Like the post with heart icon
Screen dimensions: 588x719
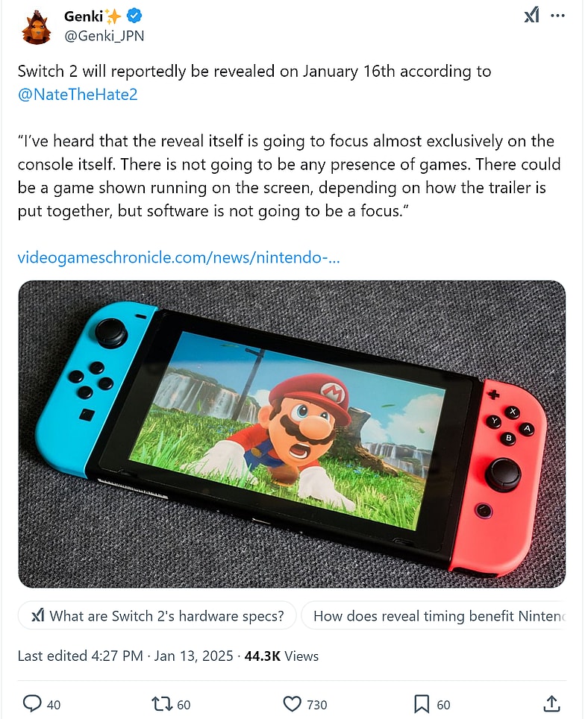[292, 703]
